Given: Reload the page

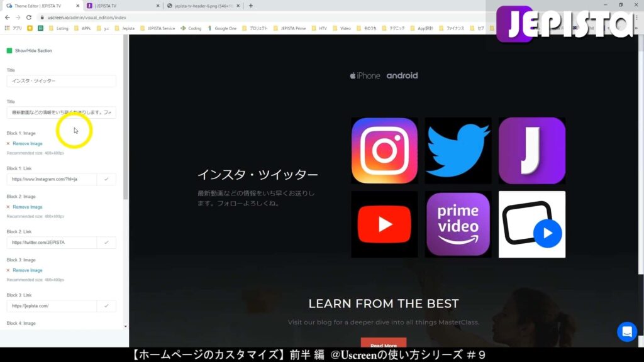Looking at the screenshot, I should 29,17.
